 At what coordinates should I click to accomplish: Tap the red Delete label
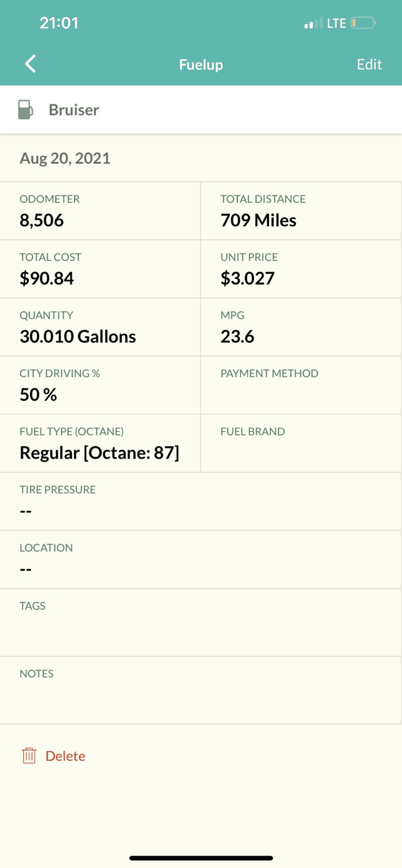point(65,756)
